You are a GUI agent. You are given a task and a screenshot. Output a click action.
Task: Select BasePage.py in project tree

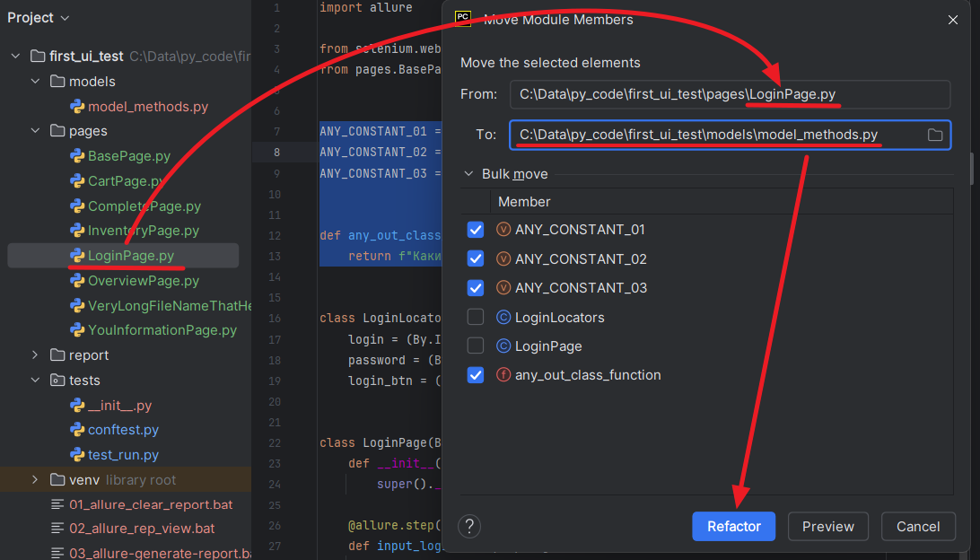(128, 156)
